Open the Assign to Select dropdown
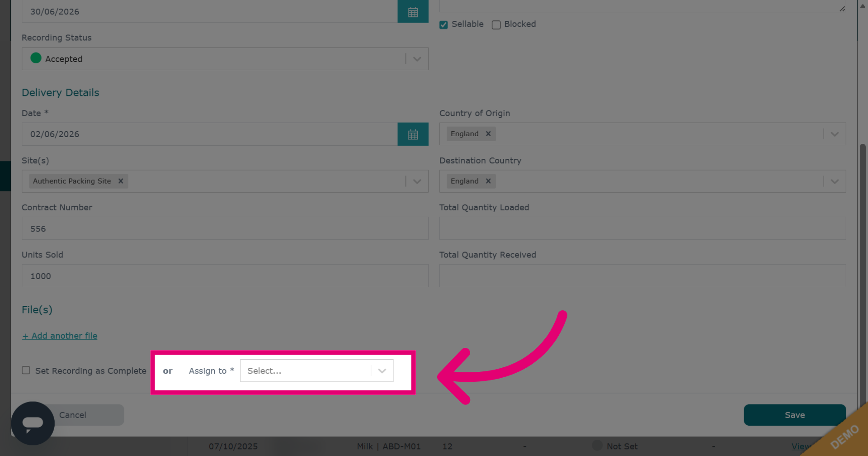Screen dimensions: 868x456 pos(316,371)
